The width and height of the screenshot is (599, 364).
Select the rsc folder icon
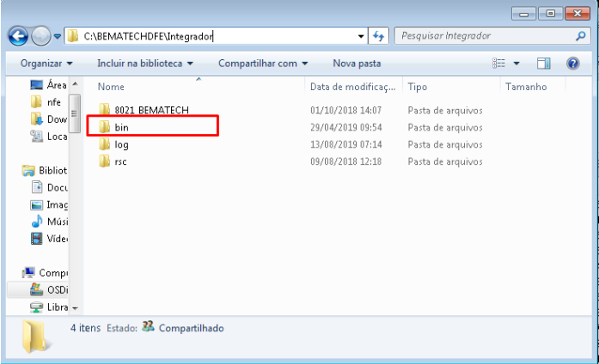point(104,161)
